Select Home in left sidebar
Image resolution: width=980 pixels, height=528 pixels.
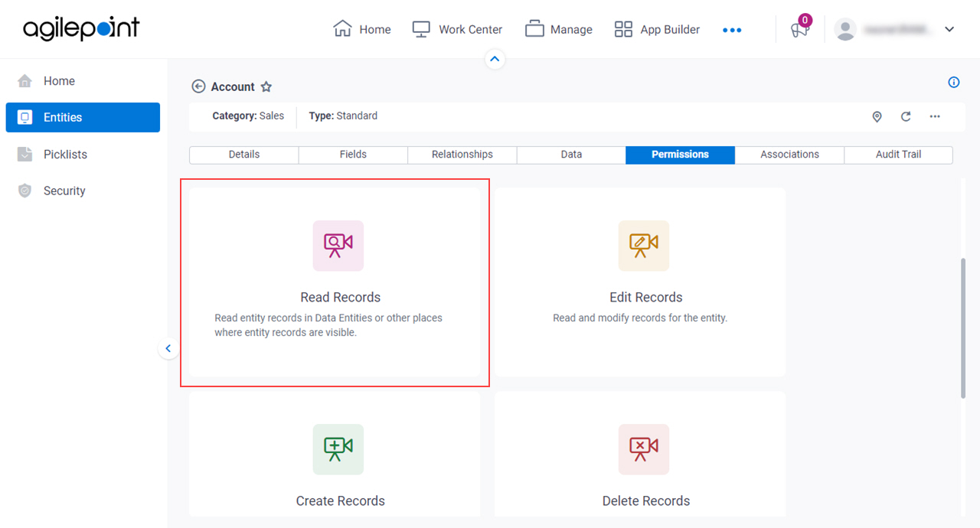(83, 81)
